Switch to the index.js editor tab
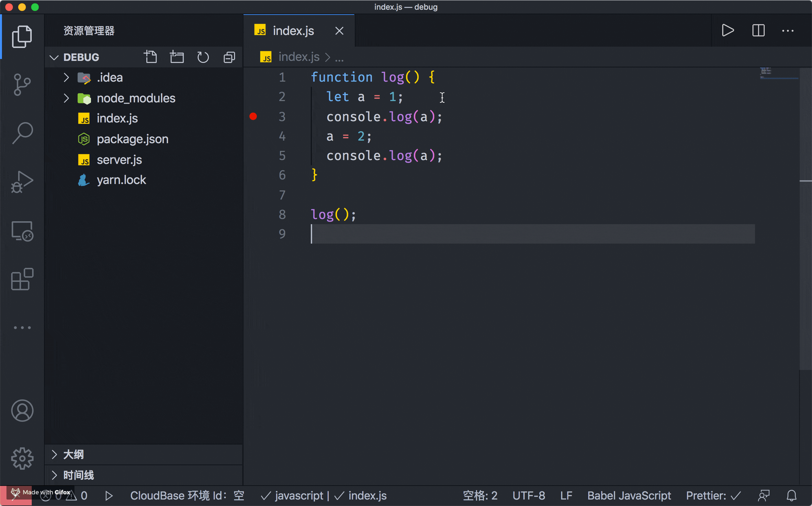Image resolution: width=812 pixels, height=506 pixels. [293, 31]
